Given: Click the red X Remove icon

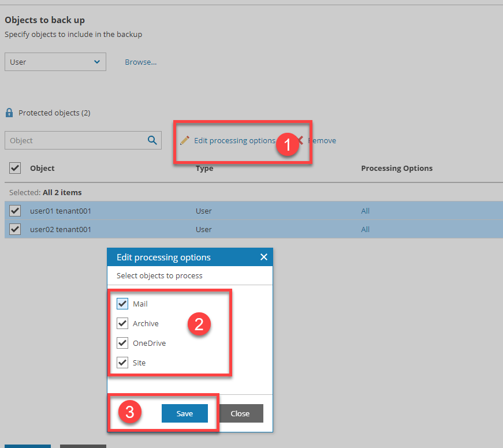Looking at the screenshot, I should (300, 140).
